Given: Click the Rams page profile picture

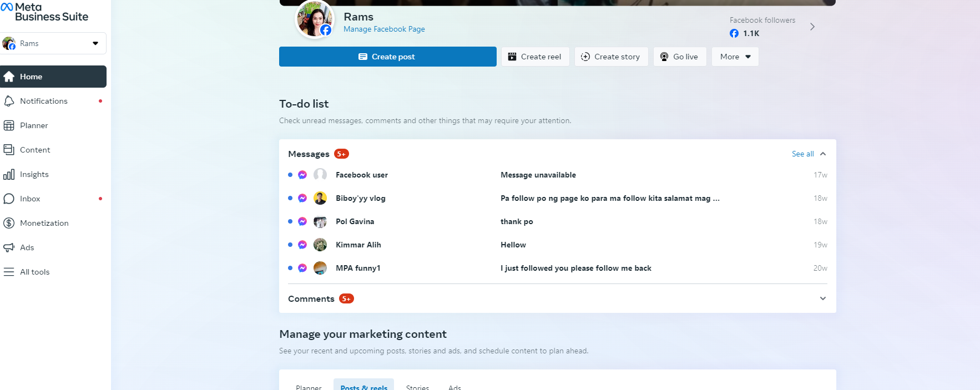Looking at the screenshot, I should [315, 19].
